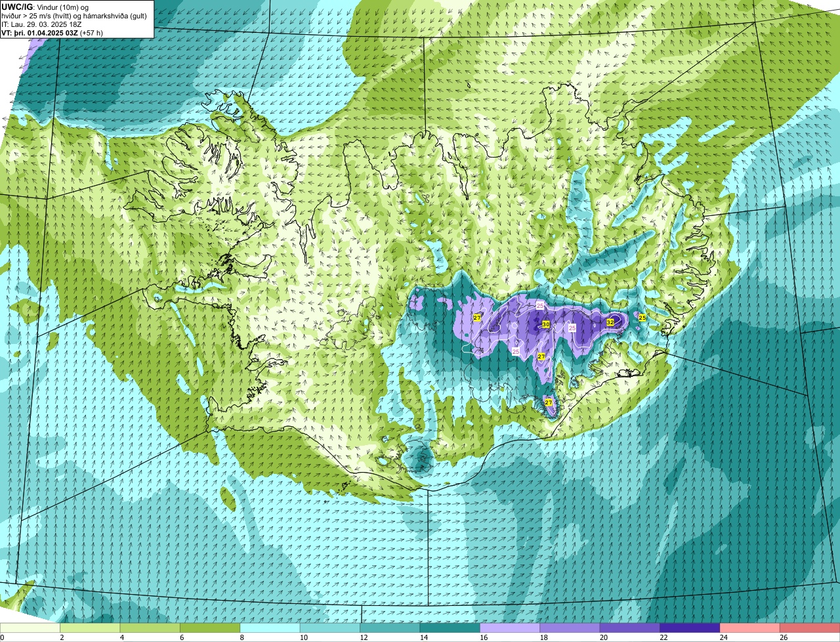
Task: Click the yellow '30' maximum gust marker
Action: tap(545, 324)
